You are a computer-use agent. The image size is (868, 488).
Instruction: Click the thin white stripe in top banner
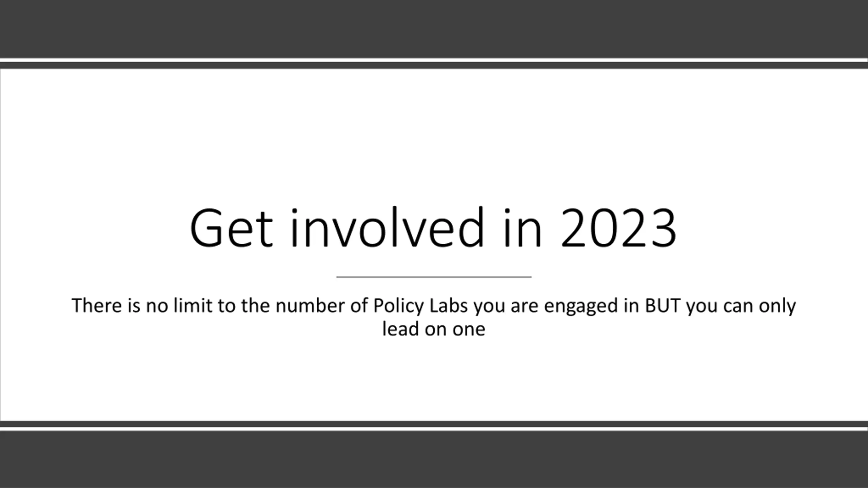click(x=434, y=60)
